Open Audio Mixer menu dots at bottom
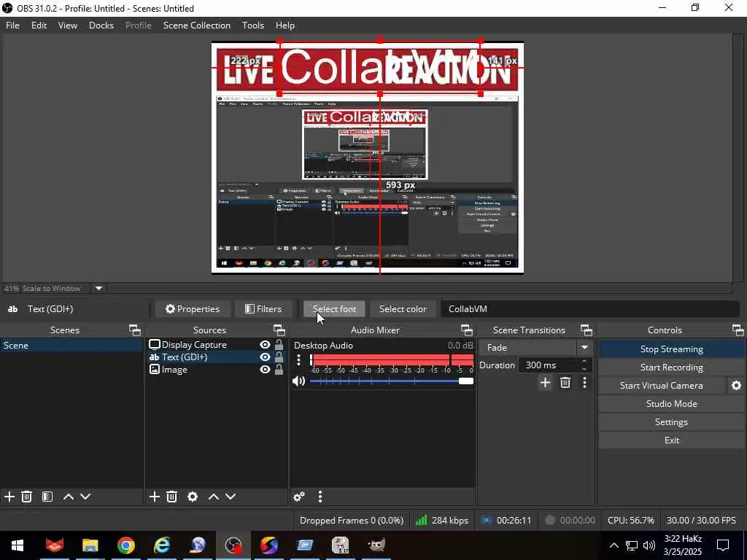The image size is (747, 560). click(320, 497)
